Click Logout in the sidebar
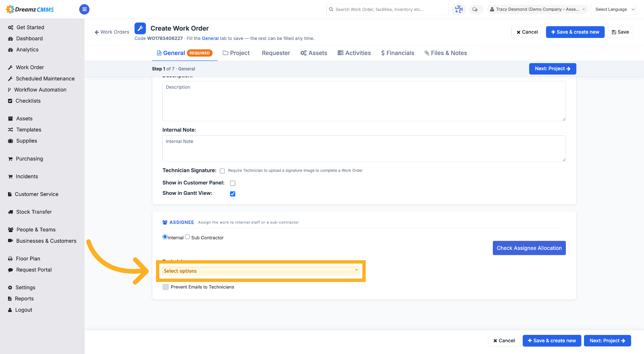 tap(23, 310)
